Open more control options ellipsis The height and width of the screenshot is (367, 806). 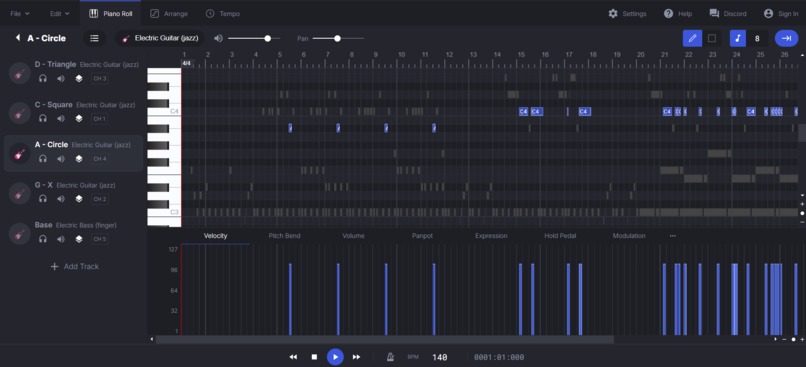tap(672, 236)
